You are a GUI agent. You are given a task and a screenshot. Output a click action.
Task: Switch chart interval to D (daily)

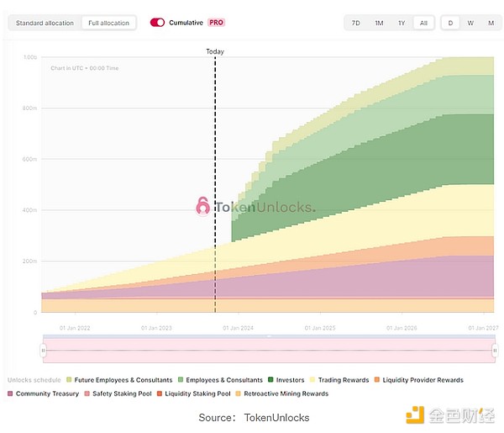[450, 23]
